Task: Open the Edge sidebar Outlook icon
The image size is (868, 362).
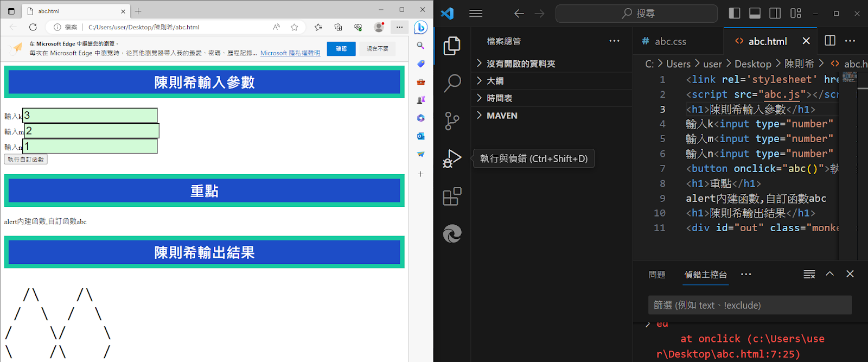Action: point(420,136)
